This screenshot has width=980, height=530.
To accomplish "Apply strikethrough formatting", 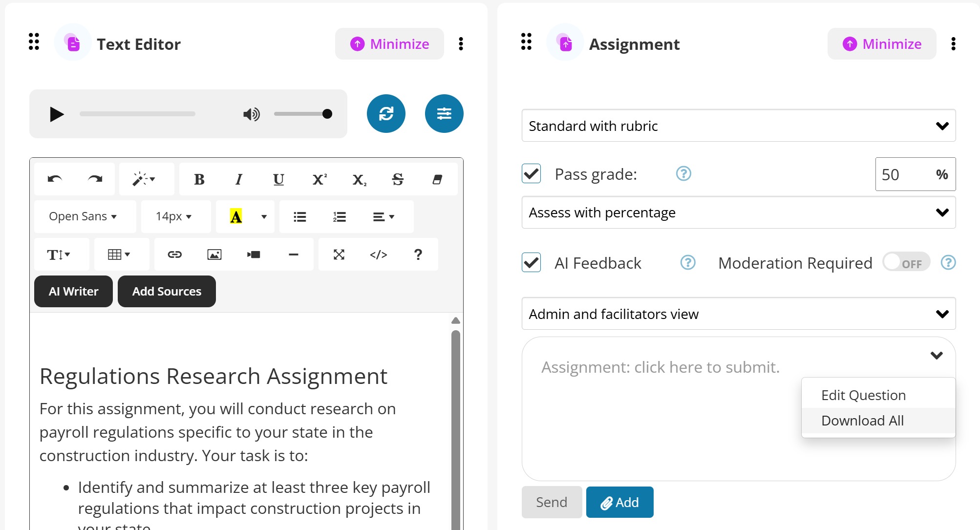I will click(398, 179).
